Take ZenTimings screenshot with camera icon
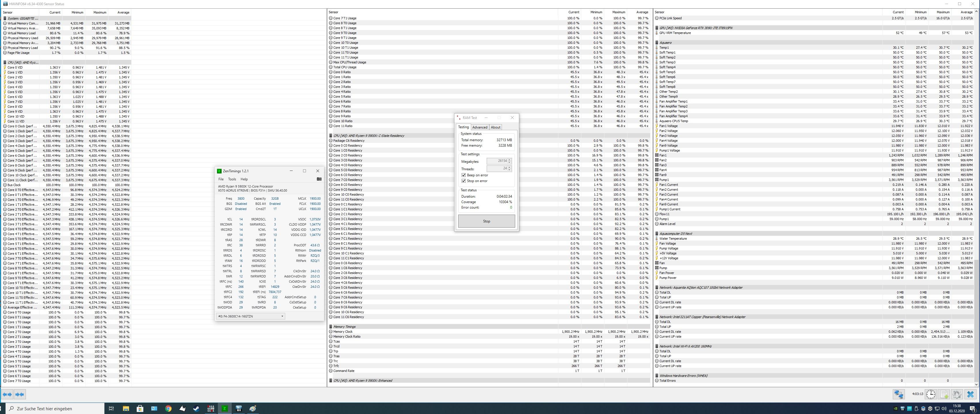Viewport: 980px width, 414px height. click(319, 179)
